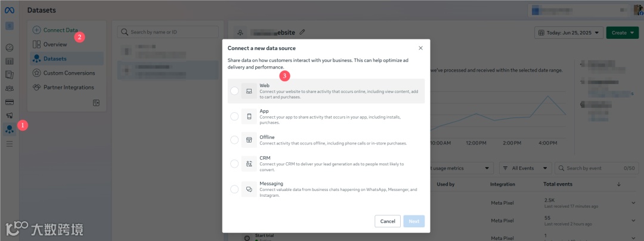Open the billing card icon in sidebar
The width and height of the screenshot is (644, 241).
point(10,102)
